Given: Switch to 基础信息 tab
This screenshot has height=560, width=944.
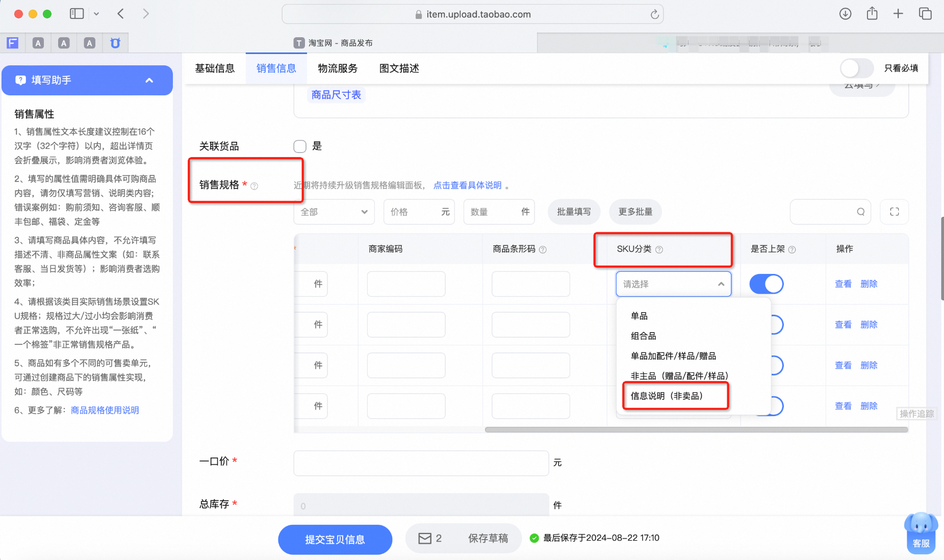Looking at the screenshot, I should pyautogui.click(x=215, y=68).
